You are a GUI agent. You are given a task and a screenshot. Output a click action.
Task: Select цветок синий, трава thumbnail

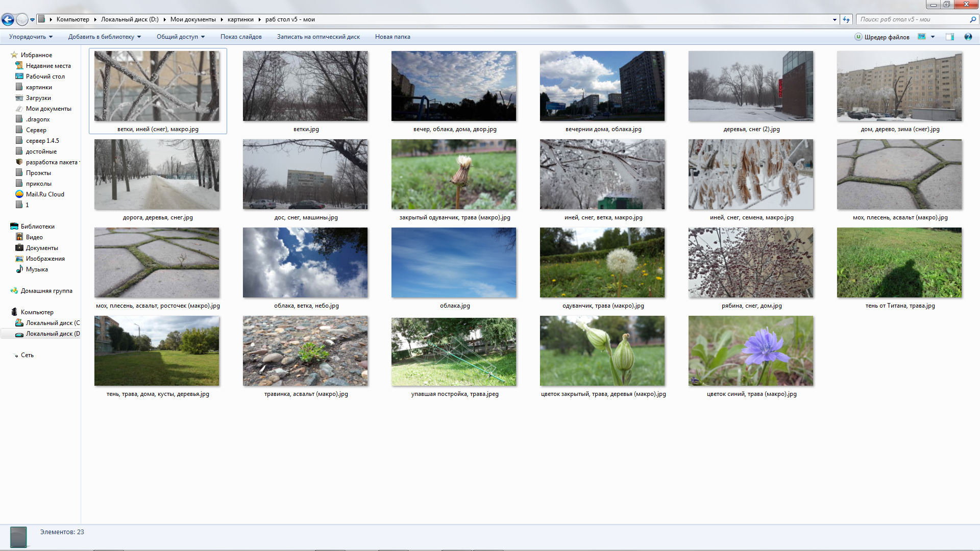(x=750, y=351)
